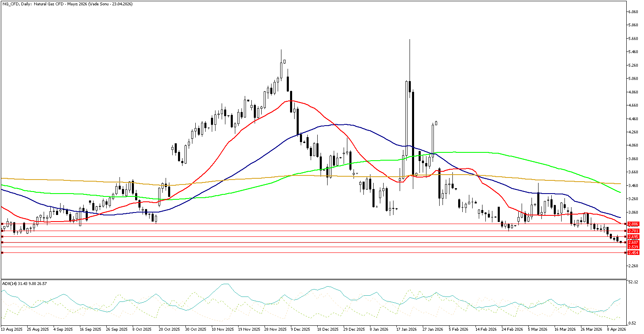
Task: Click the 16 Mar 2026 date label
Action: [564, 329]
